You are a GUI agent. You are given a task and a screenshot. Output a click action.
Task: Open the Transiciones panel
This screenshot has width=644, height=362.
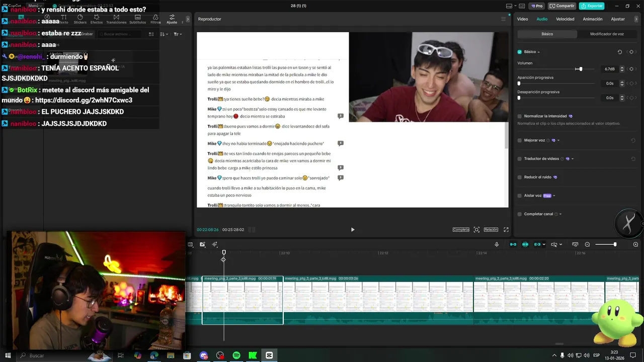click(x=116, y=19)
